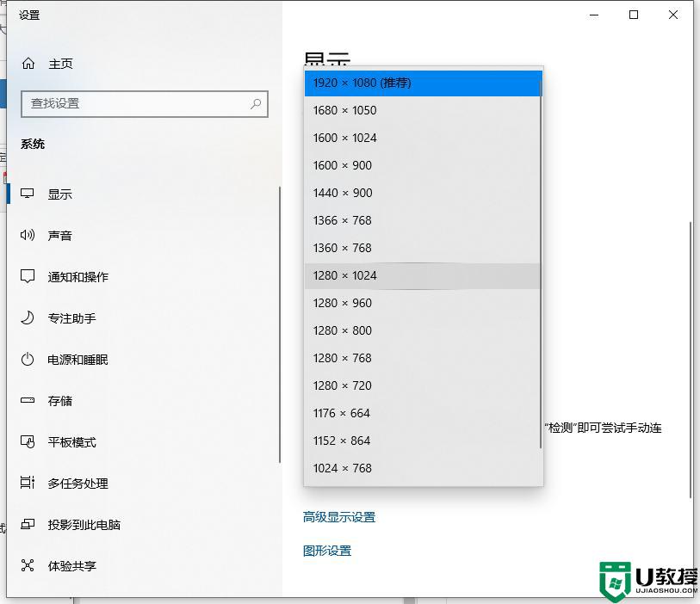Image resolution: width=700 pixels, height=604 pixels.
Task: Click the 体验共享 share icon
Action: click(x=28, y=565)
